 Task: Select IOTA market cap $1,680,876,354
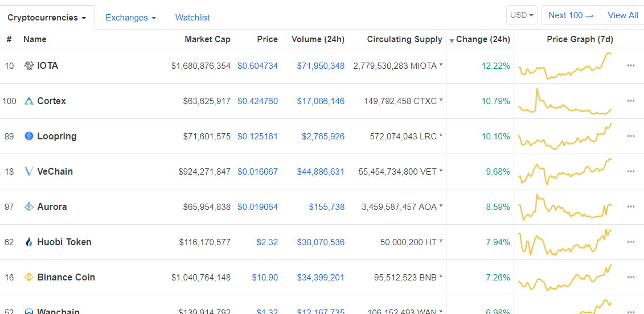(201, 65)
